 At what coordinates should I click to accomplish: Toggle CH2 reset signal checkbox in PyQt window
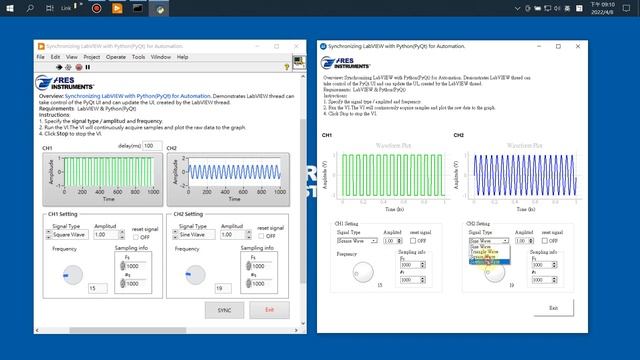coord(544,241)
